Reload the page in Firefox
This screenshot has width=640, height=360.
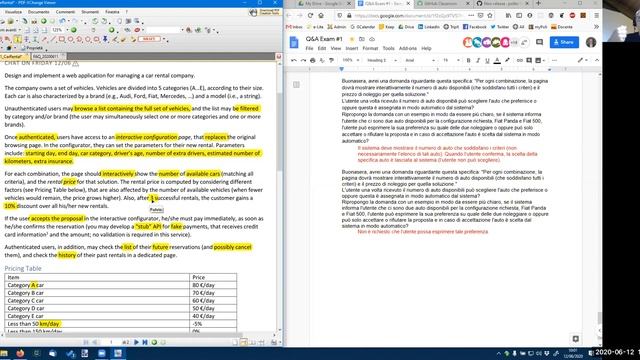click(310, 16)
